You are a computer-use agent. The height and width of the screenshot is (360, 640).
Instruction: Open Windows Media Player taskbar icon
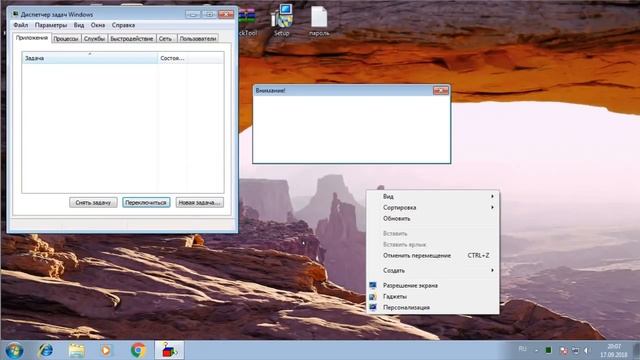point(106,350)
